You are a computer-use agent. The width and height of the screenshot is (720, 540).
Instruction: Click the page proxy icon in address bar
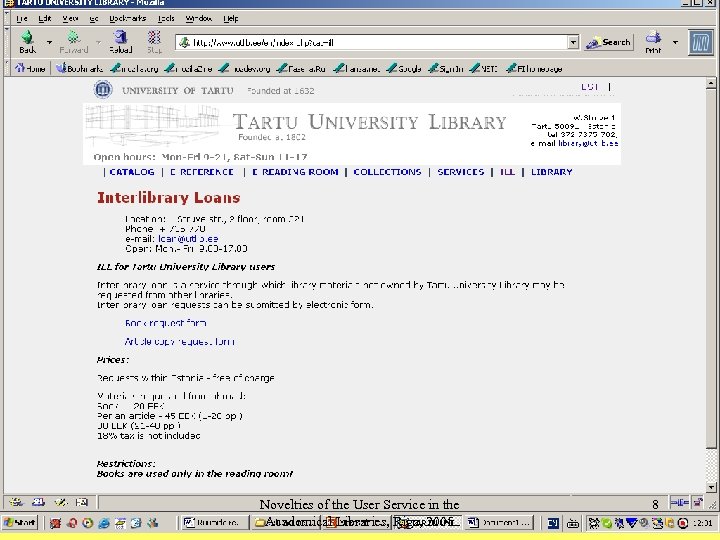tap(185, 42)
